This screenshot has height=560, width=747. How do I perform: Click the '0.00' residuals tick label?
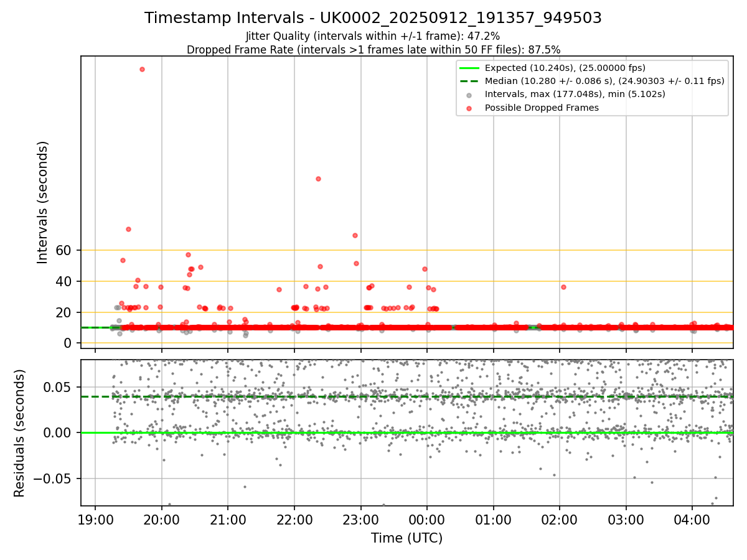click(x=59, y=432)
